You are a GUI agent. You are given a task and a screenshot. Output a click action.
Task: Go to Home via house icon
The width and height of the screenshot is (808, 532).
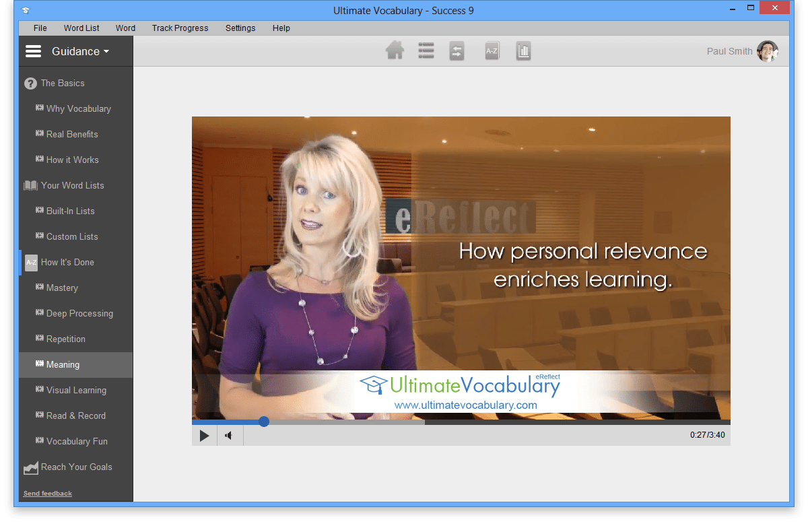coord(395,51)
